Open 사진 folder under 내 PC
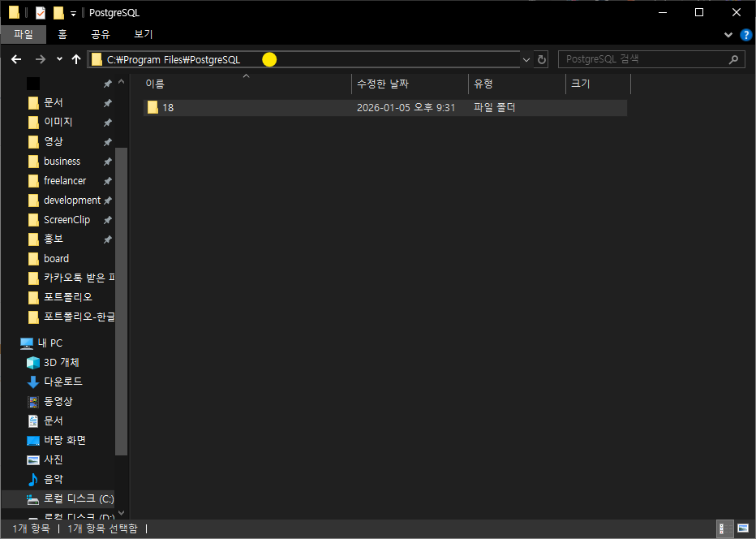The image size is (756, 539). (x=53, y=460)
